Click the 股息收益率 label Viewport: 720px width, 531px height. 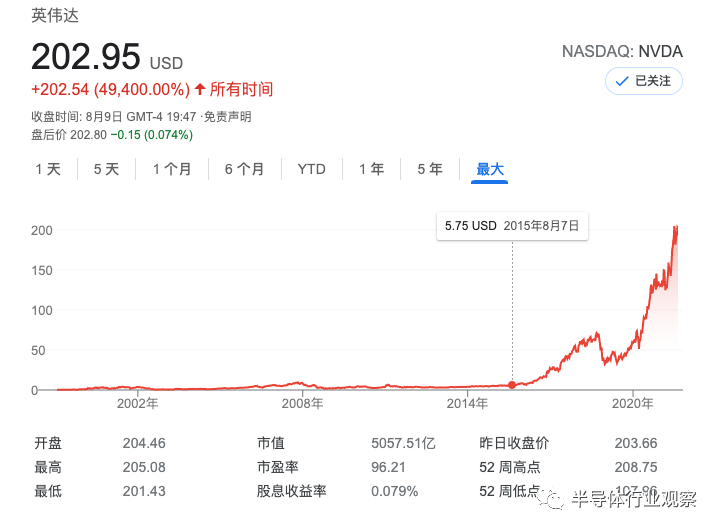click(292, 491)
